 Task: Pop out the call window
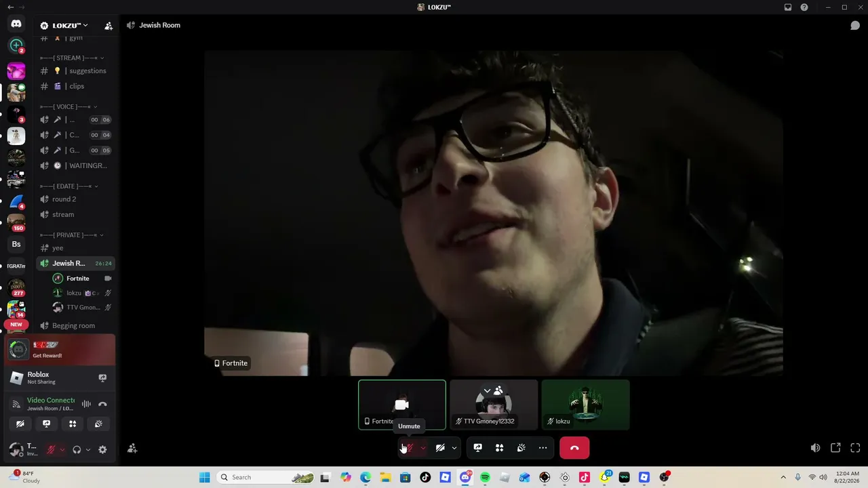click(835, 448)
